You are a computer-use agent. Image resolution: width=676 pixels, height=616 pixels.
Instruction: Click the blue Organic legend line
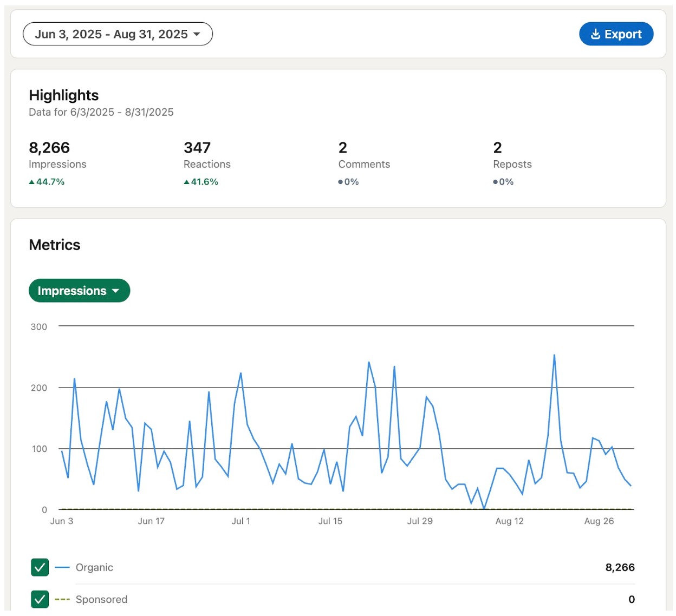click(62, 567)
